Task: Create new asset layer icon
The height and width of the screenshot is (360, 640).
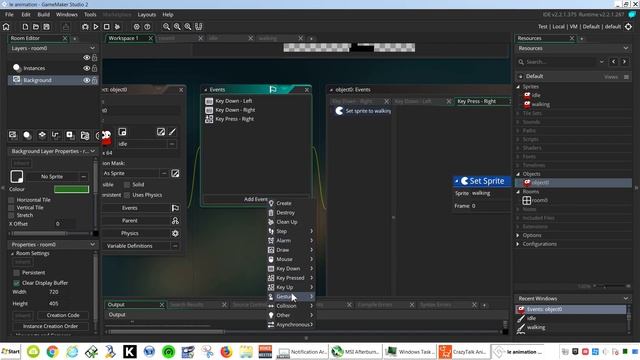Action: coord(70,135)
